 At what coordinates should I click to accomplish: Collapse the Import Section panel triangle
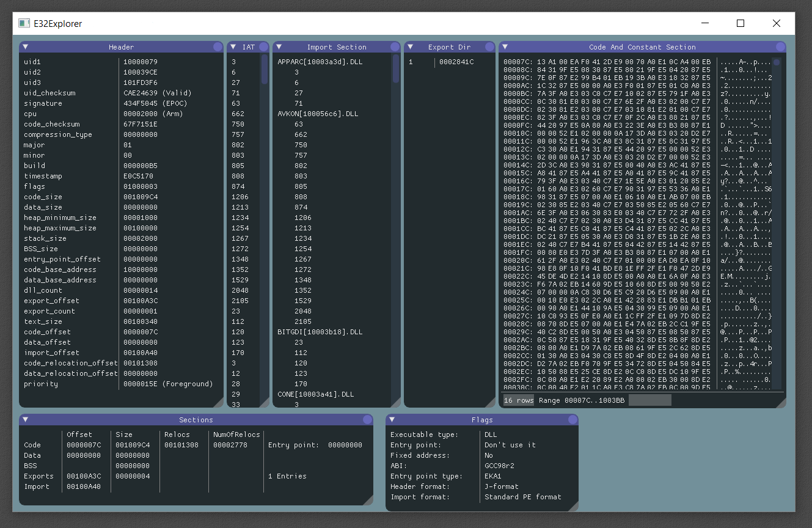point(279,46)
